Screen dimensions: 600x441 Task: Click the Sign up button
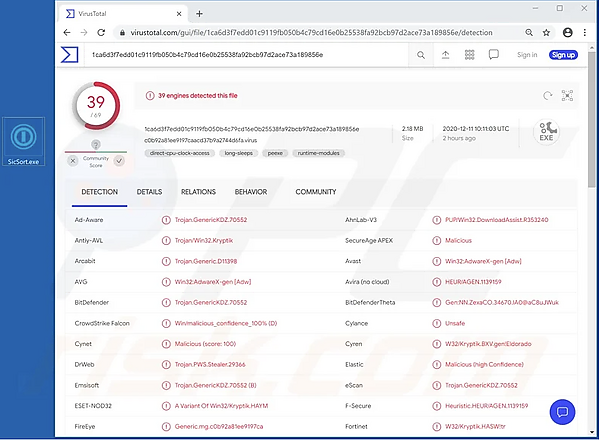pos(563,55)
